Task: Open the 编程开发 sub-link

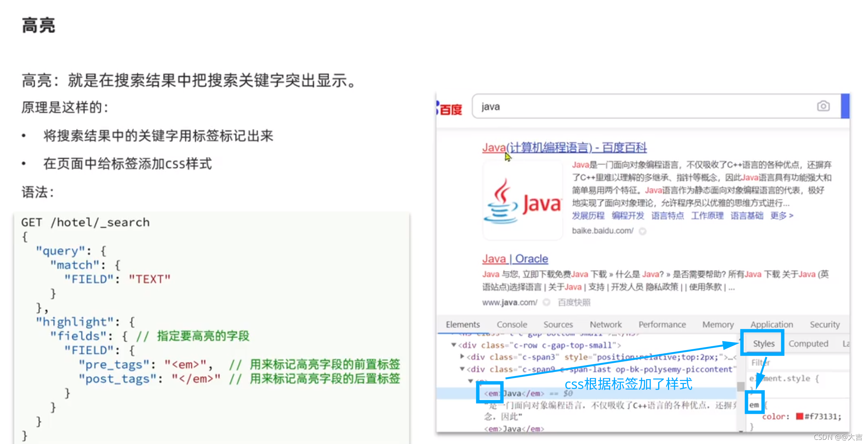Action: point(628,216)
